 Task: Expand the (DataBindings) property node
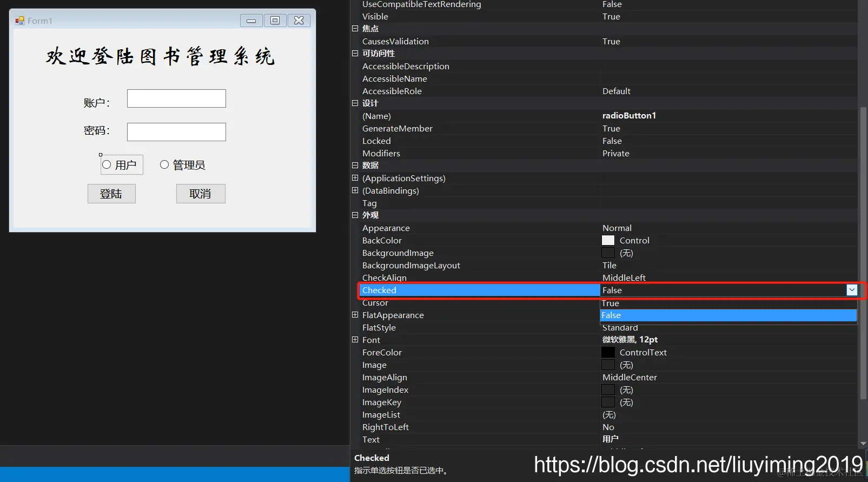pyautogui.click(x=355, y=190)
